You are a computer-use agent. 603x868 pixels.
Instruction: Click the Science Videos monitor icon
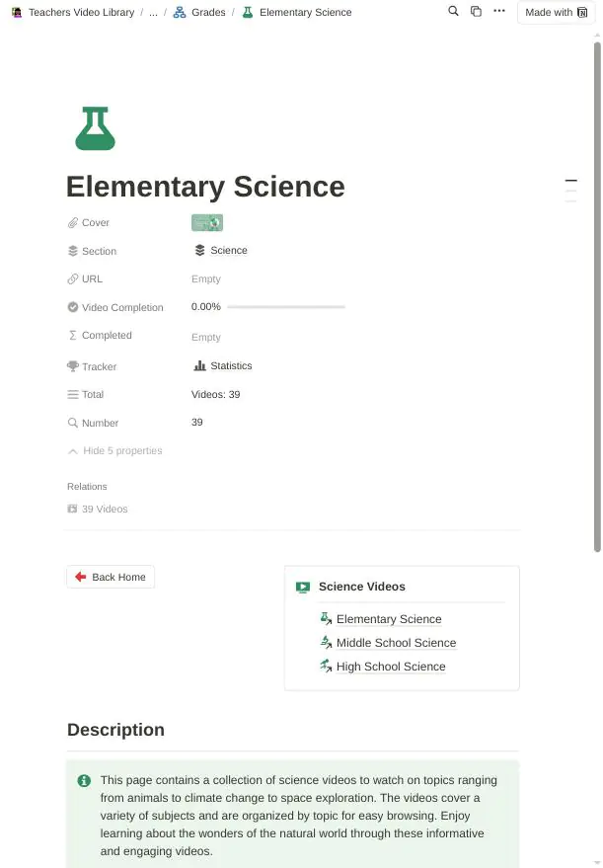303,587
